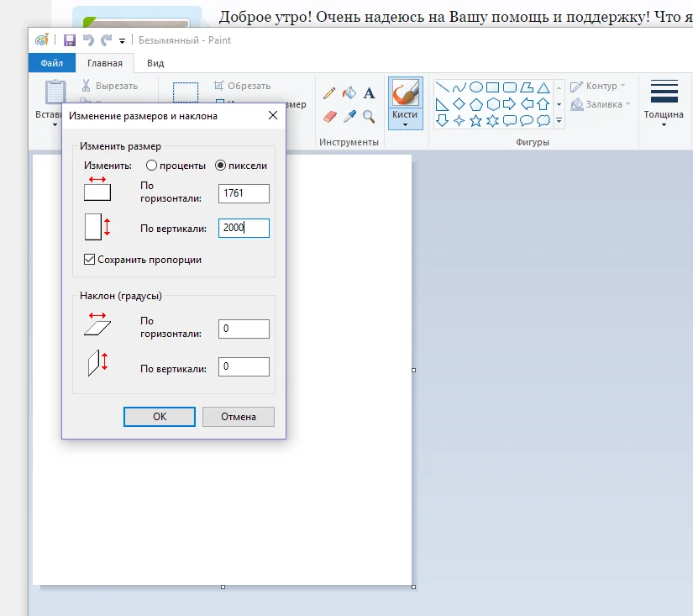The width and height of the screenshot is (693, 616).
Task: Choose the rounded rectangle shape
Action: pos(510,87)
